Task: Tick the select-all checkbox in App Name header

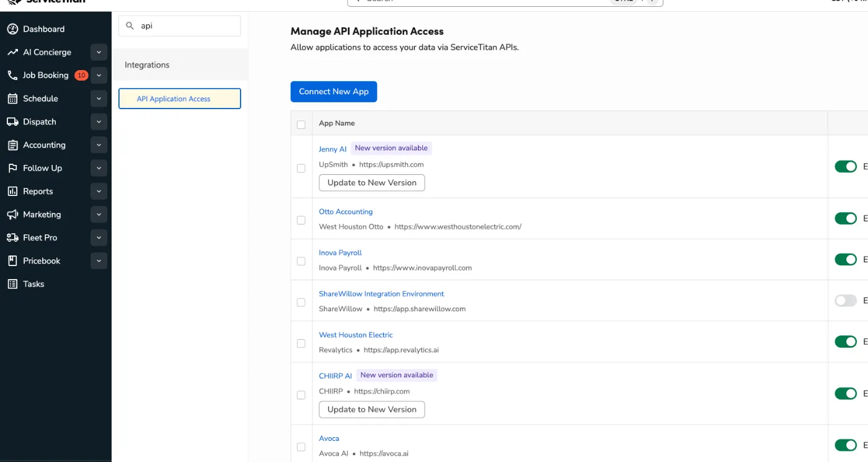Action: pyautogui.click(x=301, y=125)
